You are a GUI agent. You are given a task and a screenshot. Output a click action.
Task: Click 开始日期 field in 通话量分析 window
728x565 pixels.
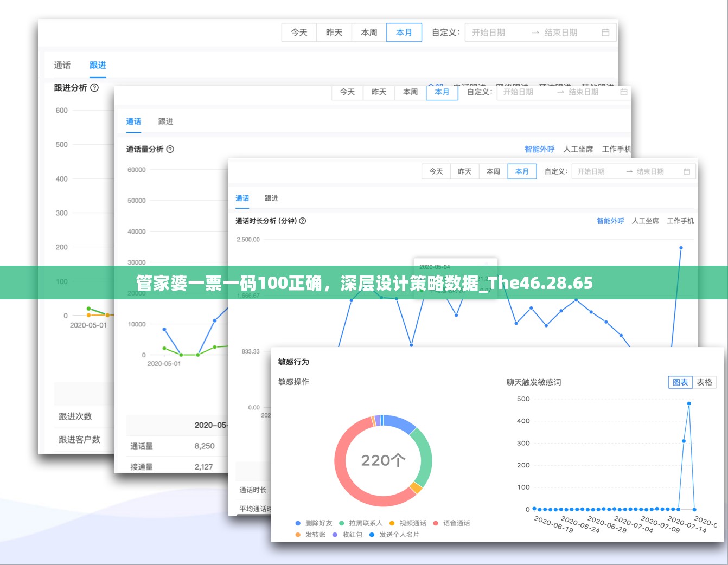[x=518, y=92]
